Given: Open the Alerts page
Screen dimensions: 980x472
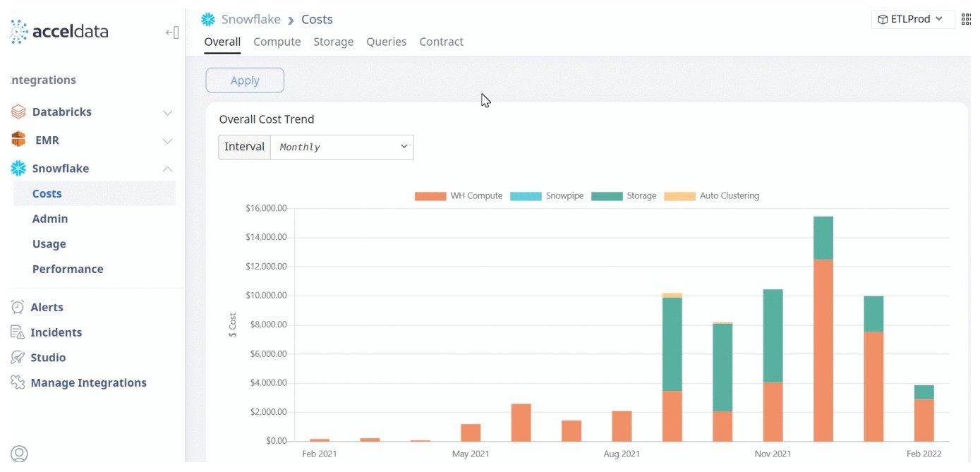Looking at the screenshot, I should click(x=47, y=308).
